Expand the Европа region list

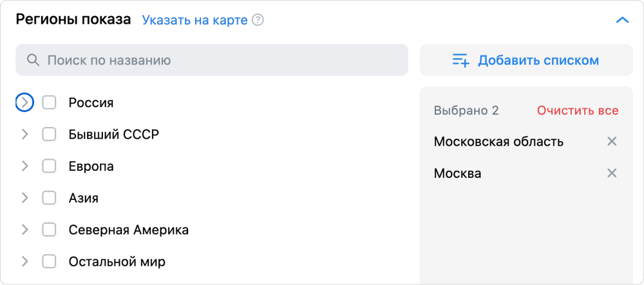pyautogui.click(x=24, y=166)
